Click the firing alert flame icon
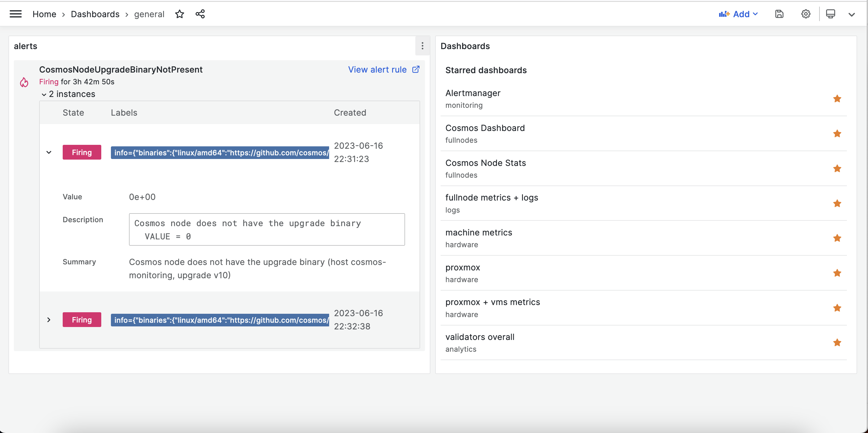The width and height of the screenshot is (868, 433). (24, 82)
